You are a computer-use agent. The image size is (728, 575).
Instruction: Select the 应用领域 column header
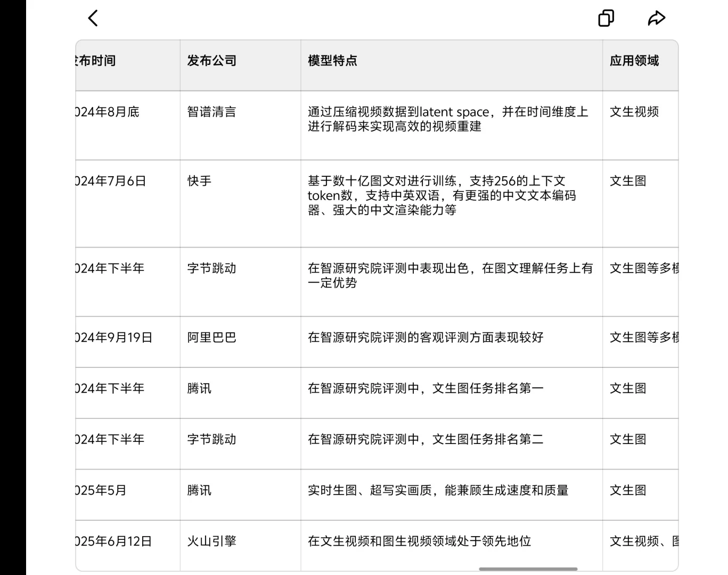coord(641,65)
